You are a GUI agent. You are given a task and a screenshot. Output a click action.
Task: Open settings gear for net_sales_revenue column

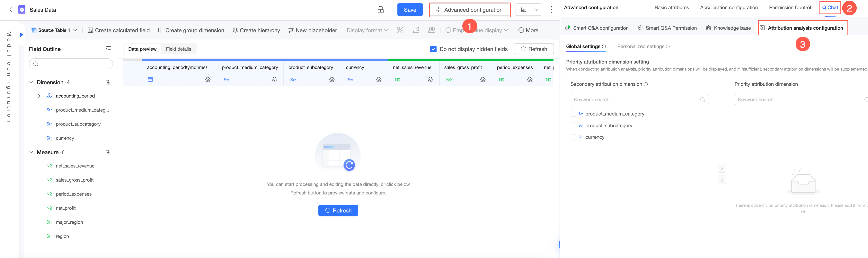(430, 80)
